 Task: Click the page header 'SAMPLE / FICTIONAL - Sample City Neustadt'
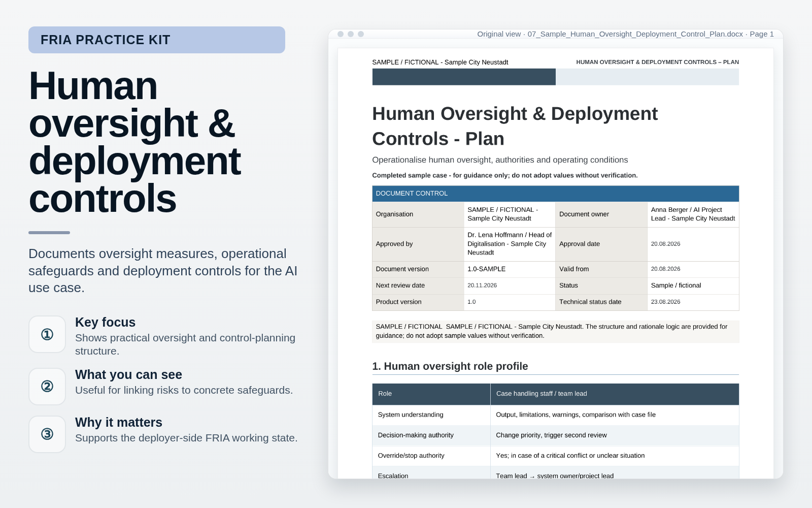click(440, 62)
